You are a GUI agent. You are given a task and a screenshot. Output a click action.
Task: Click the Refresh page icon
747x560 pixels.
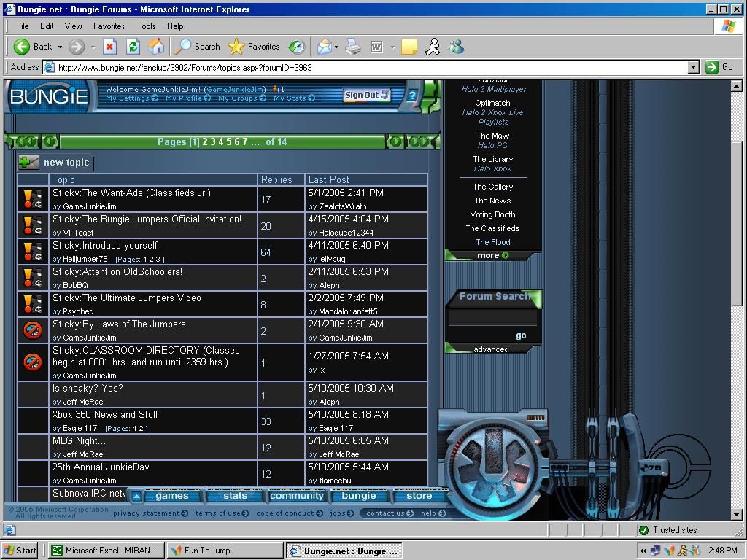[133, 47]
